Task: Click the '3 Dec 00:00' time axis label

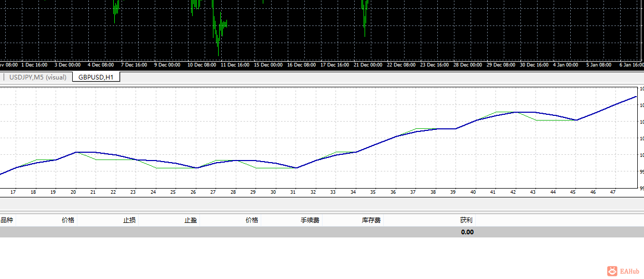Action: [68, 65]
